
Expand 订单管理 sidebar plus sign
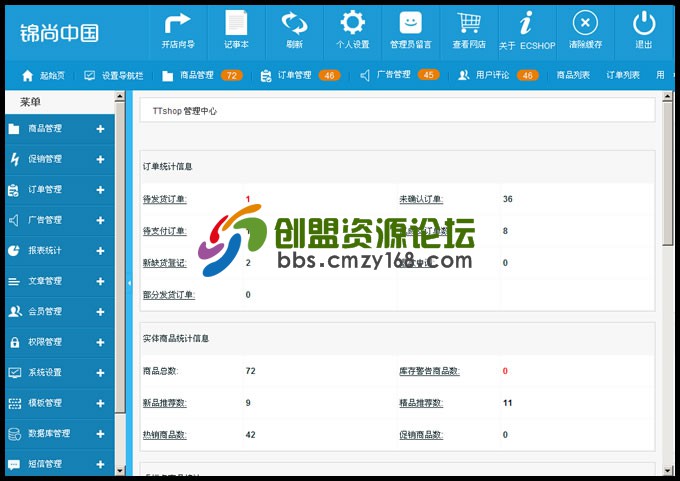click(100, 190)
